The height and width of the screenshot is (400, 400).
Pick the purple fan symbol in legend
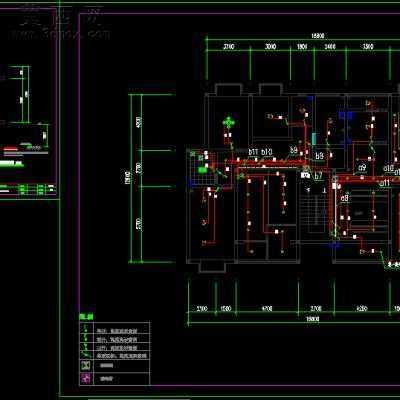[86, 378]
